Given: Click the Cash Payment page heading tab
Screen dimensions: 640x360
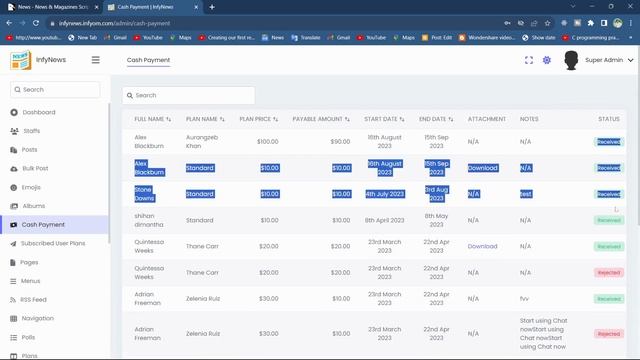Looking at the screenshot, I should (x=148, y=60).
